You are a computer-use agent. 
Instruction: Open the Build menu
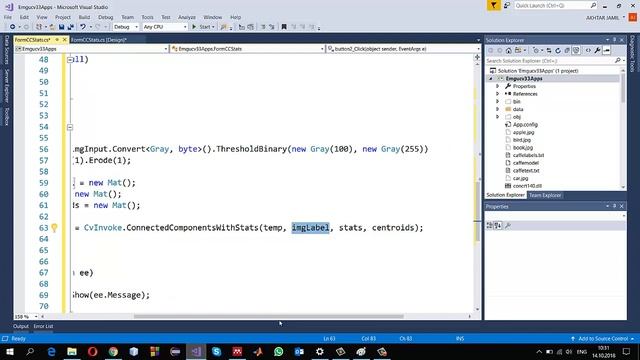coord(84,17)
